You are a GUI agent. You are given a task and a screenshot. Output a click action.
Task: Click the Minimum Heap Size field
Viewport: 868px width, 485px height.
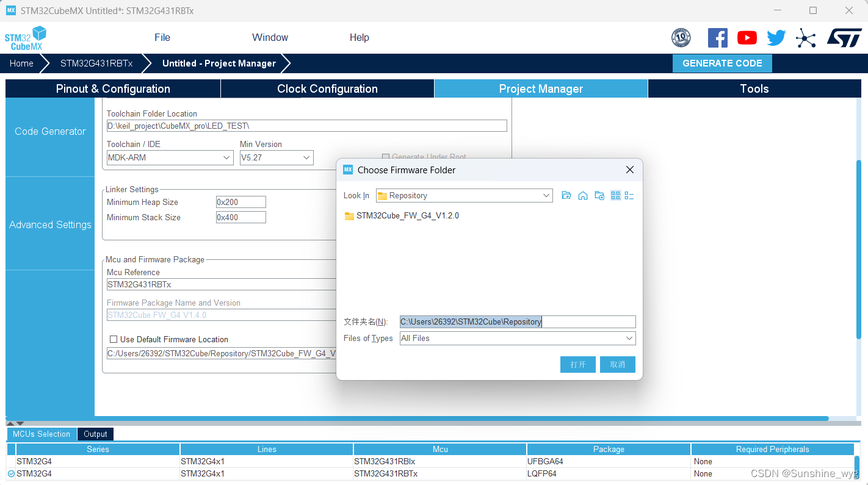[x=241, y=202]
